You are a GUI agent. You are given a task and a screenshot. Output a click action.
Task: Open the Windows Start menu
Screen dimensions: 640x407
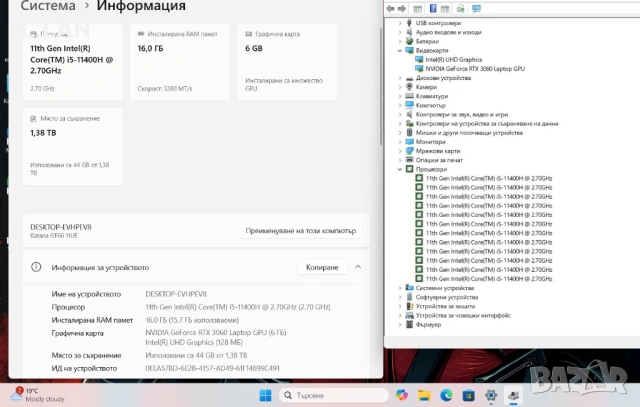(x=265, y=395)
